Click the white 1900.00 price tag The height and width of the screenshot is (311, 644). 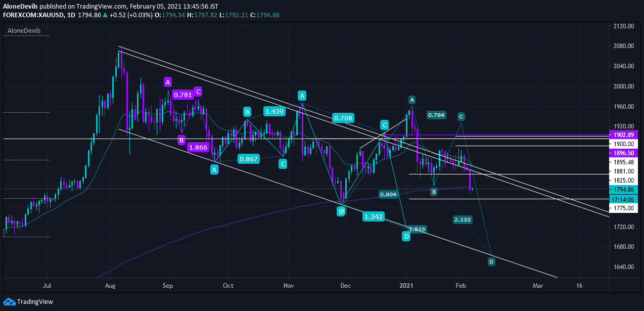click(624, 144)
